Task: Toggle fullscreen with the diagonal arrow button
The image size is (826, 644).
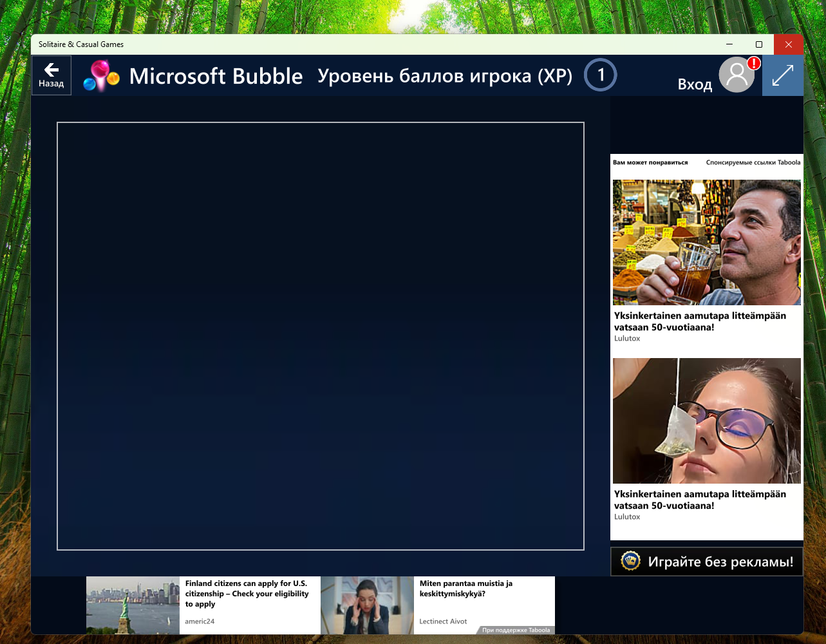Action: 783,75
